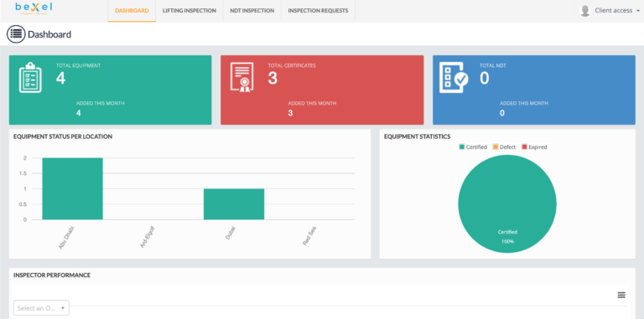Click the Inspector Performance heading
The height and width of the screenshot is (319, 644).
(x=52, y=275)
